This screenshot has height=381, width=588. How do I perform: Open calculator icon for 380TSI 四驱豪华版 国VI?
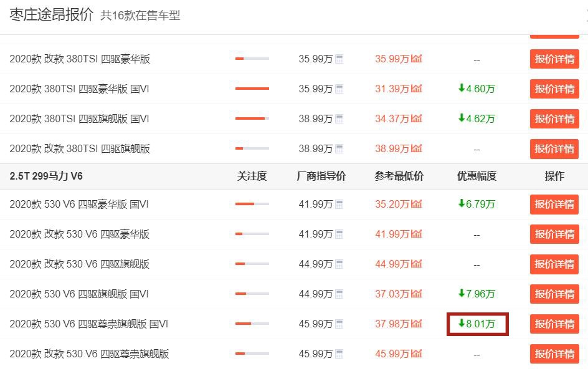pyautogui.click(x=339, y=89)
